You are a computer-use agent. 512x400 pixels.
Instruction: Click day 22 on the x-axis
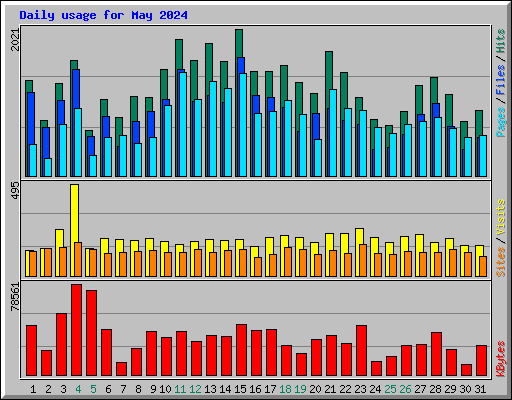tap(345, 389)
